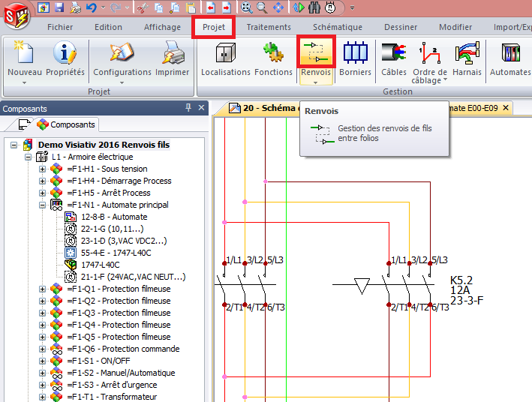Viewport: 532px width, 402px height.
Task: Collapse =F1-N1 - Automate principal
Action: point(42,205)
